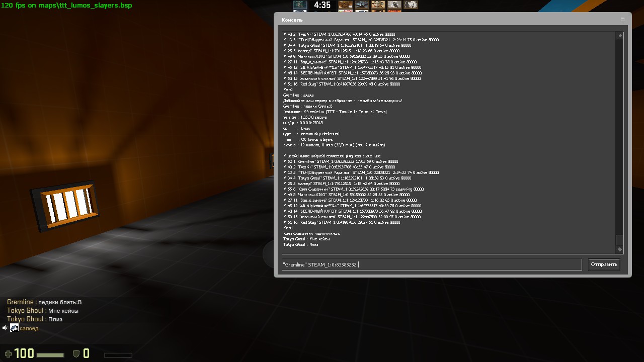Click the салоед speaking player name

29,328
